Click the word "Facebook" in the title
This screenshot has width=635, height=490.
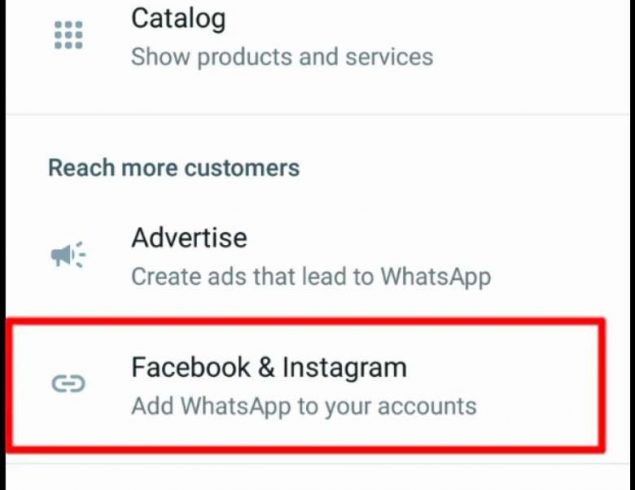[190, 367]
